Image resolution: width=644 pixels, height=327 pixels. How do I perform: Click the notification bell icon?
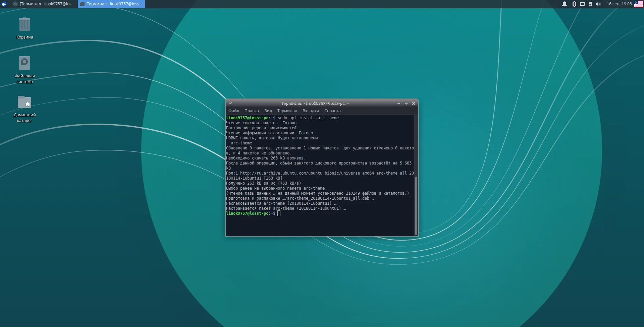pyautogui.click(x=565, y=4)
